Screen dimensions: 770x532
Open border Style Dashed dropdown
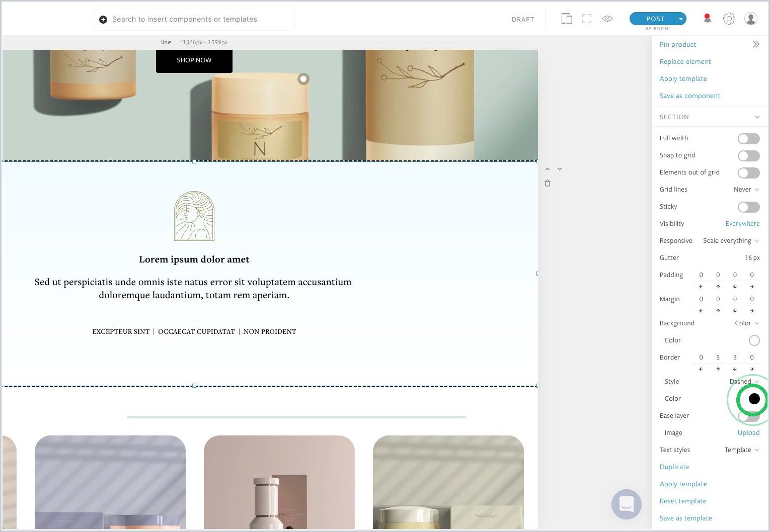coord(744,382)
